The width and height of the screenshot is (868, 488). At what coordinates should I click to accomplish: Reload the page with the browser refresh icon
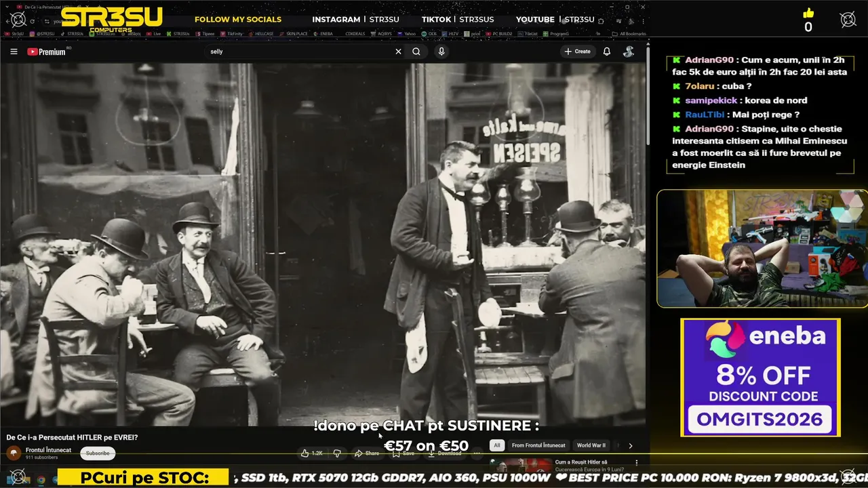tap(32, 21)
